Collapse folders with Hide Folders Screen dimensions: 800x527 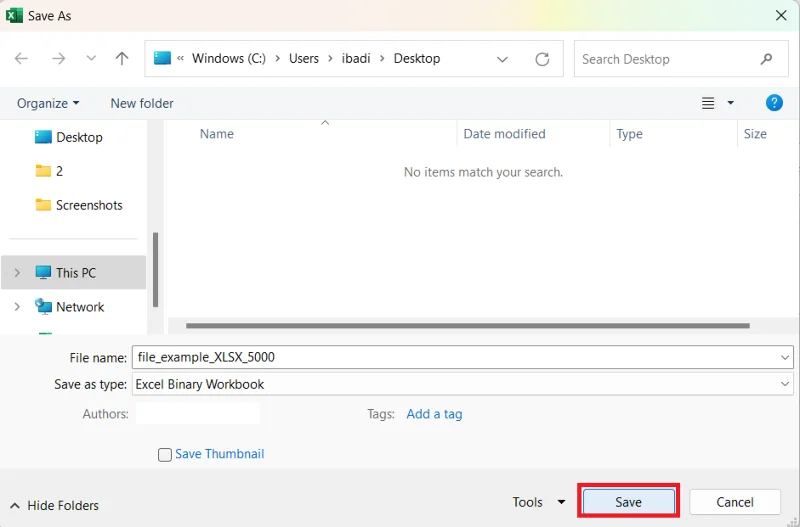click(x=54, y=506)
